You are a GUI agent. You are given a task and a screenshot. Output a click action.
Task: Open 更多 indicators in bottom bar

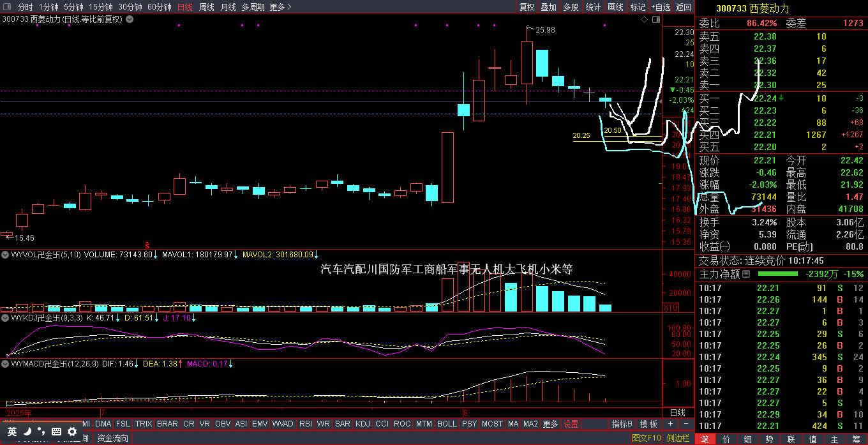[550, 423]
